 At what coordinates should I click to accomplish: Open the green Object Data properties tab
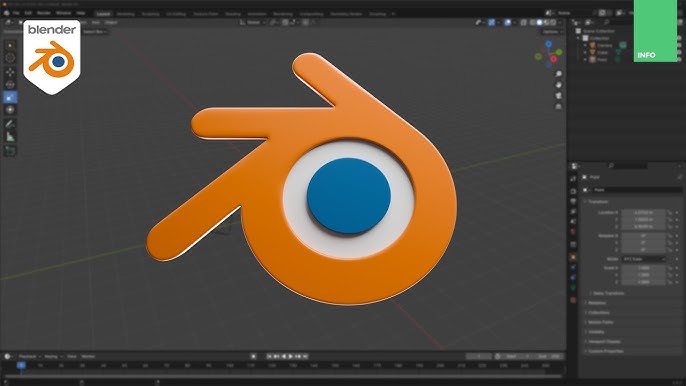[x=574, y=288]
